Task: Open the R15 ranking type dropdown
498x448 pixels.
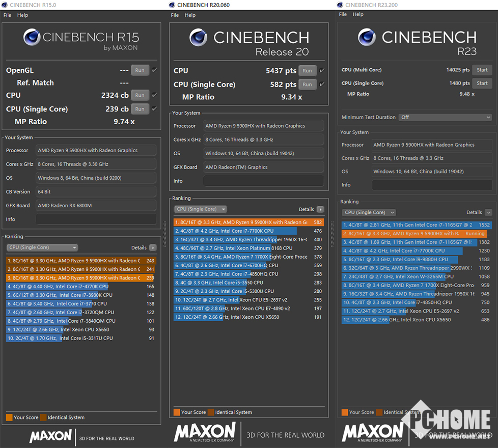Action: (x=42, y=247)
